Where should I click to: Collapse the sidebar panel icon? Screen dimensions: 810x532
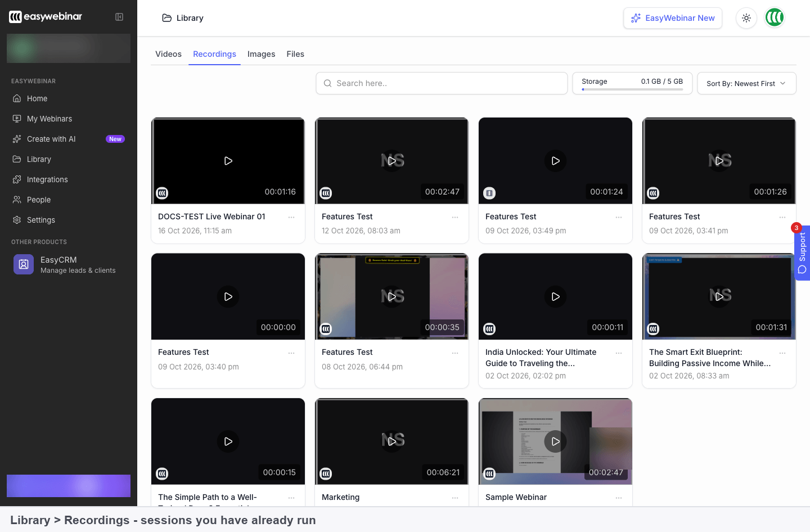click(119, 17)
